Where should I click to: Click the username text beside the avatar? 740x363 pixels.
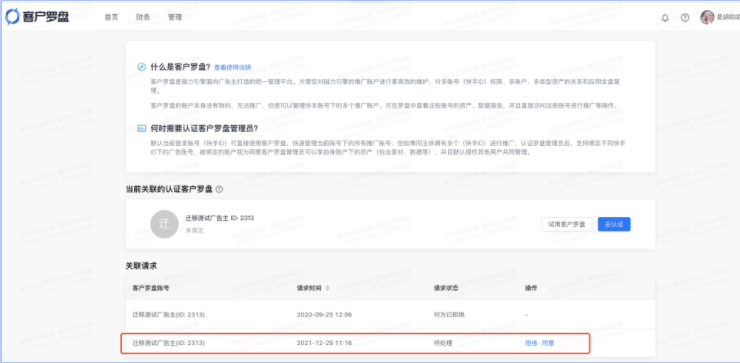point(728,17)
